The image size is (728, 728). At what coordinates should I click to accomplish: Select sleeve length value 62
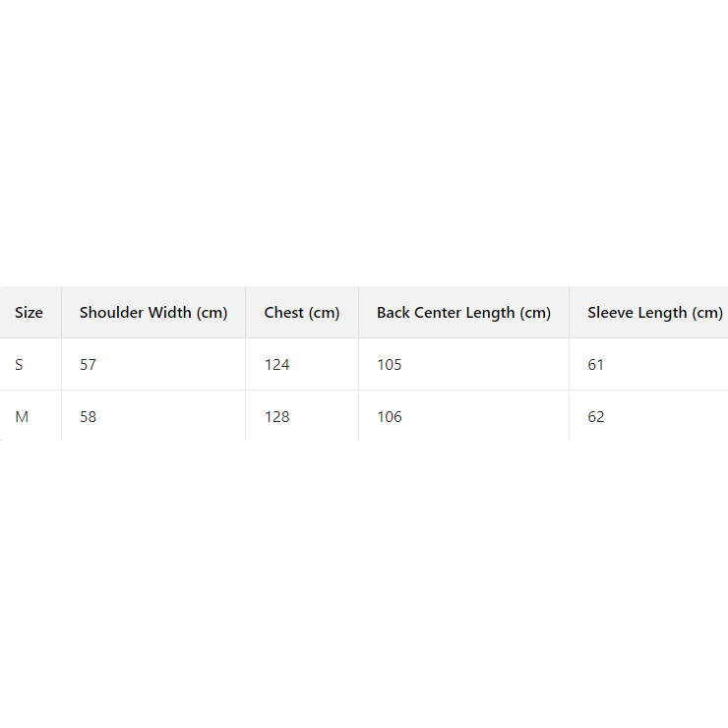[596, 417]
